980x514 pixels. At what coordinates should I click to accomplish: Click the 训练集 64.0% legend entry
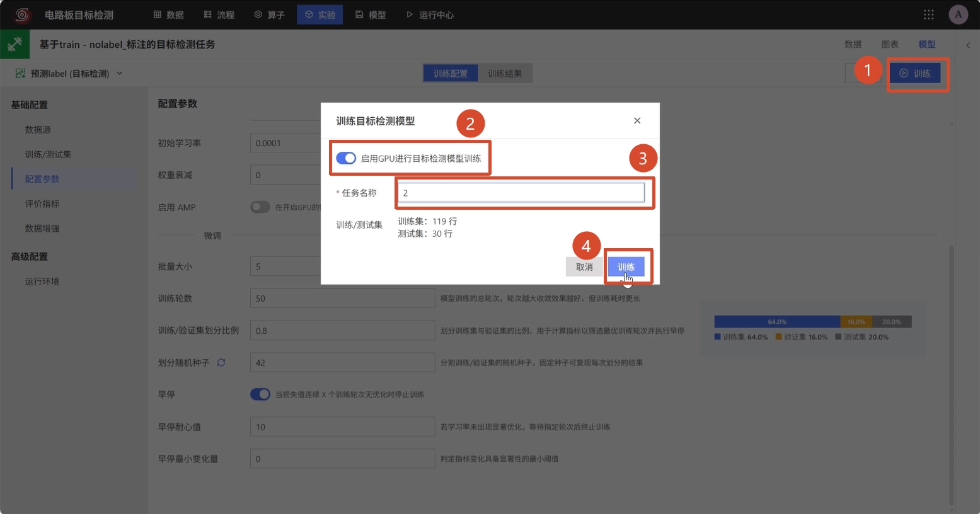pyautogui.click(x=741, y=337)
